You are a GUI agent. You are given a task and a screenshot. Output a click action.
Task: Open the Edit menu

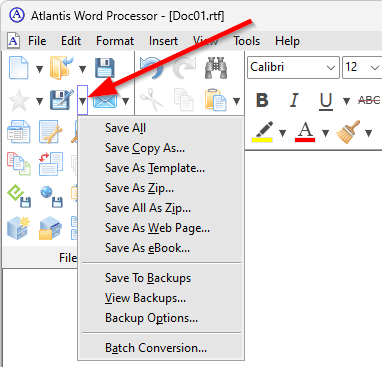pyautogui.click(x=71, y=41)
